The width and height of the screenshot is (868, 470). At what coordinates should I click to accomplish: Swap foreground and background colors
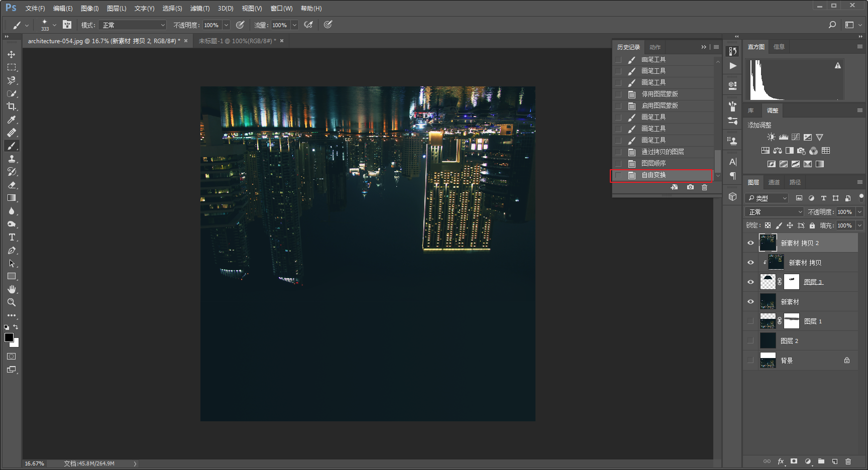[16, 327]
